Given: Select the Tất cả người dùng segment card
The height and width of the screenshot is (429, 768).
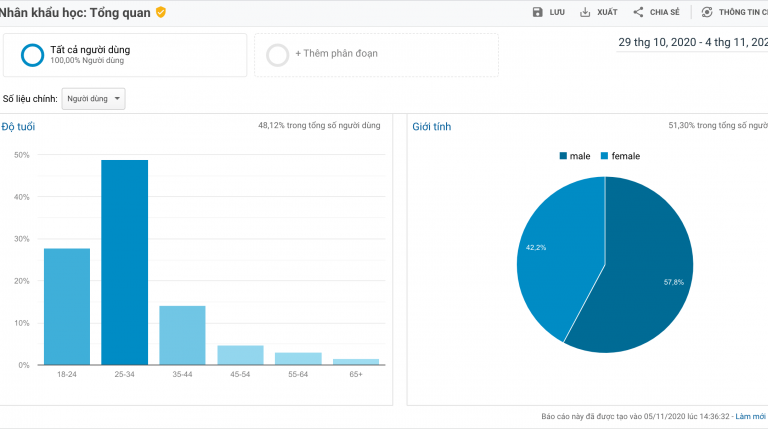Looking at the screenshot, I should pos(125,55).
